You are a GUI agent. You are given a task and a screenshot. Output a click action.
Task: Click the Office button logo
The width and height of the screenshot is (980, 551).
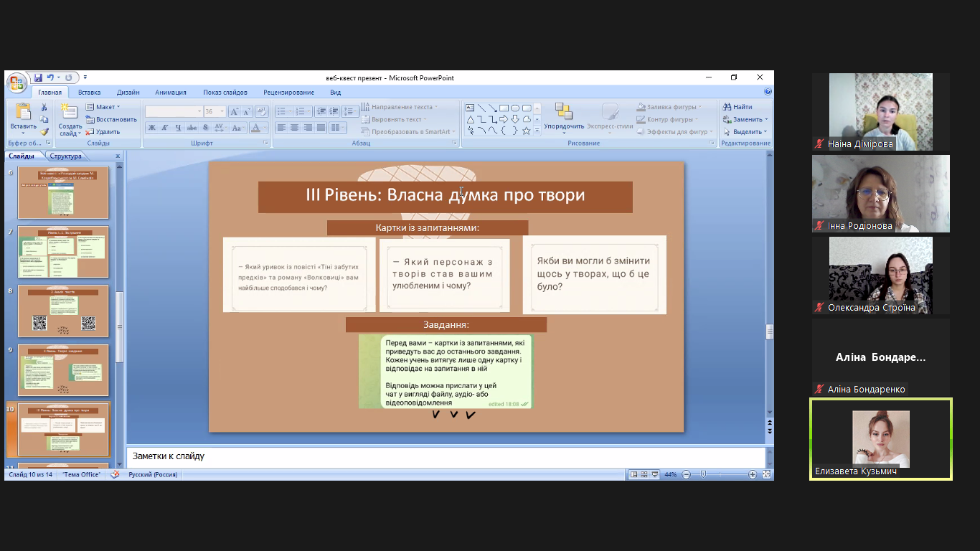17,83
